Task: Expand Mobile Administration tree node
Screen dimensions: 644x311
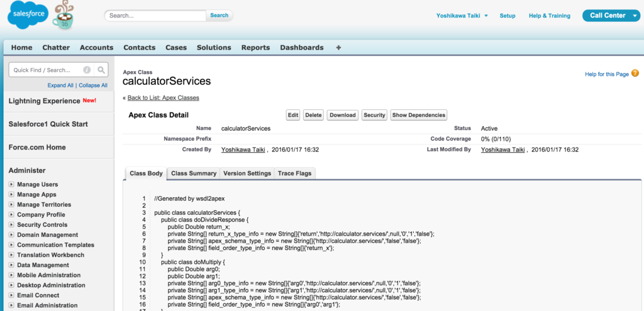Action: (x=11, y=275)
